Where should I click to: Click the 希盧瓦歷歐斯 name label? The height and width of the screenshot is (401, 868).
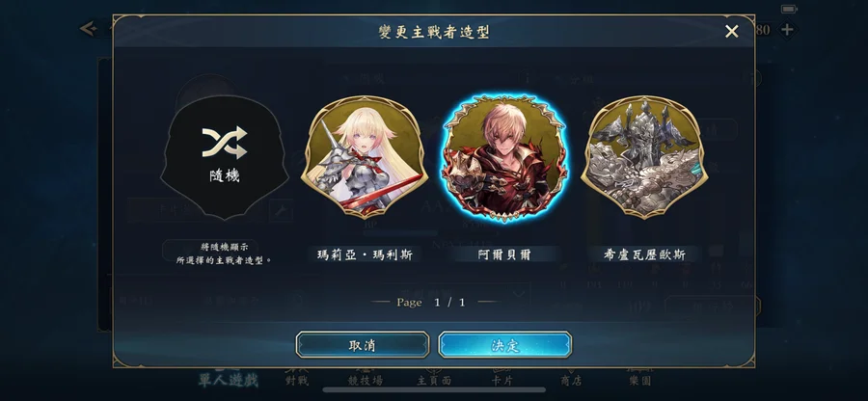(x=644, y=254)
